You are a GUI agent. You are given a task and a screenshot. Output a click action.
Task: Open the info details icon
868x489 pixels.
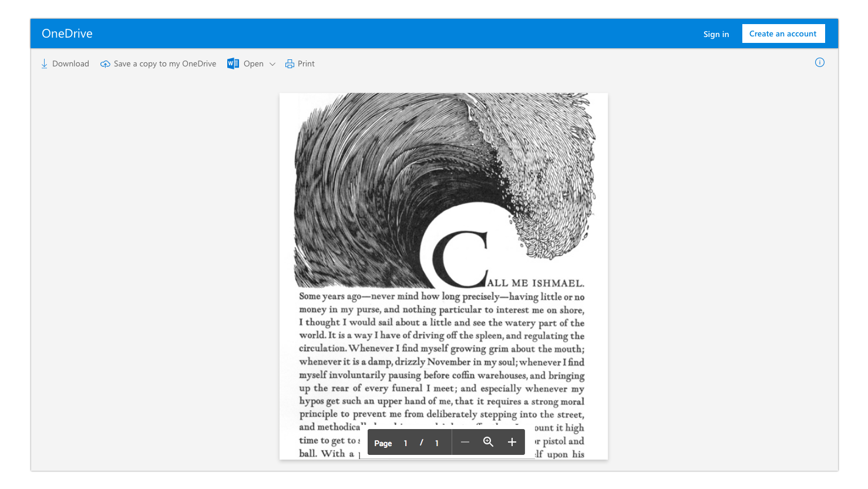(820, 62)
